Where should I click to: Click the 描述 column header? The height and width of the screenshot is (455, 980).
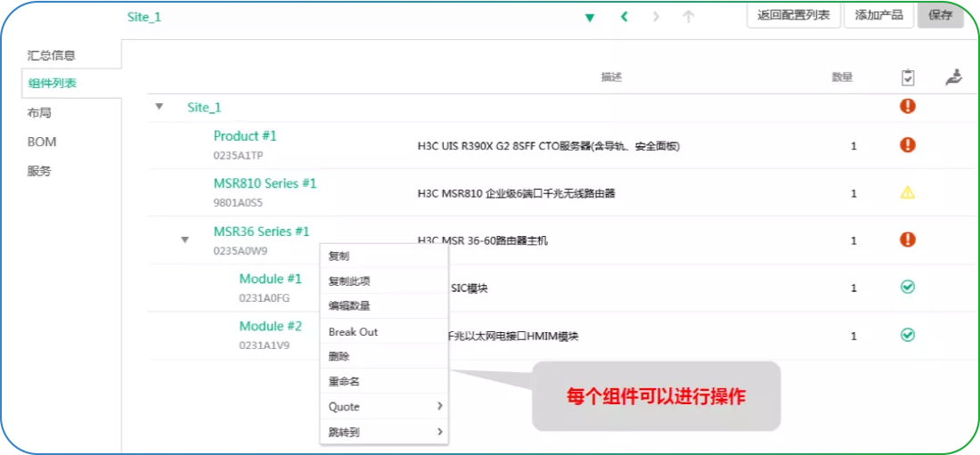coord(611,77)
